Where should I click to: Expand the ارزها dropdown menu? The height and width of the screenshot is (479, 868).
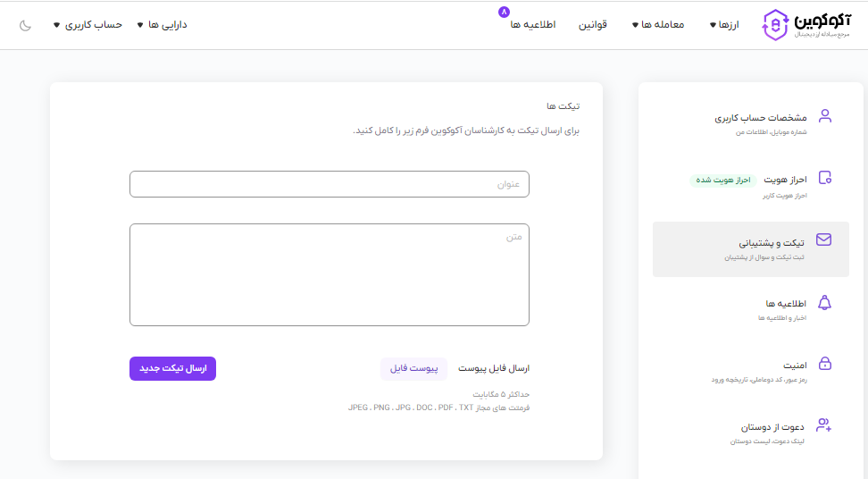725,25
